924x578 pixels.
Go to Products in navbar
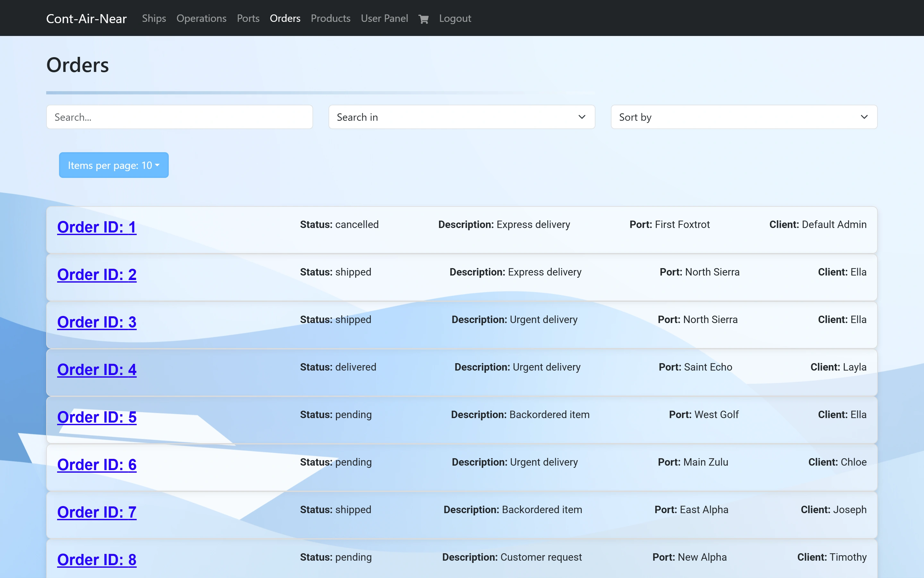coord(331,18)
